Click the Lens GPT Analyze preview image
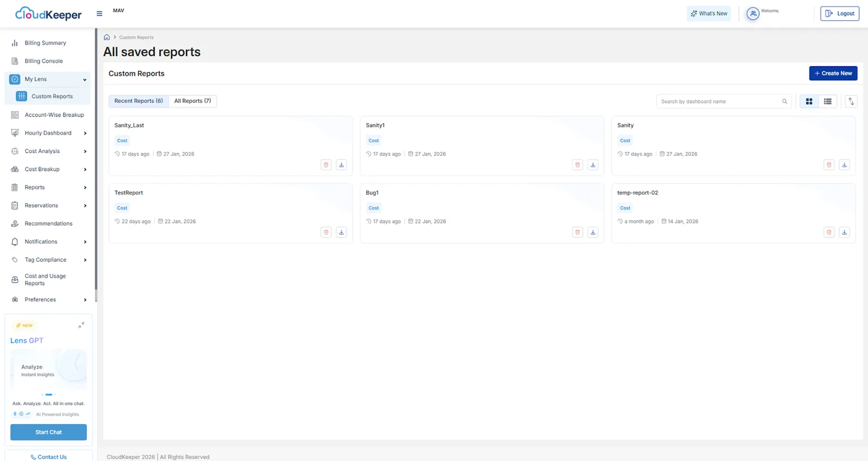 (49, 369)
